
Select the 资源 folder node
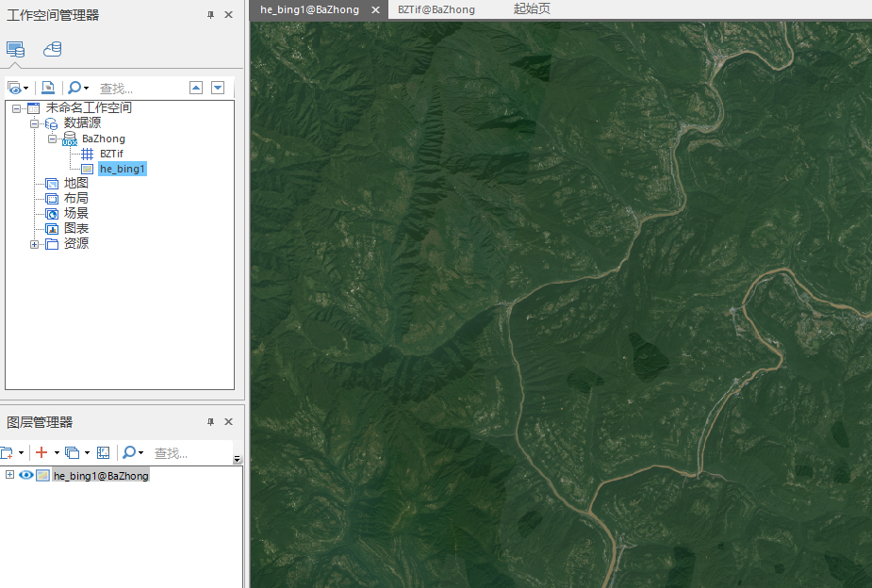point(76,243)
